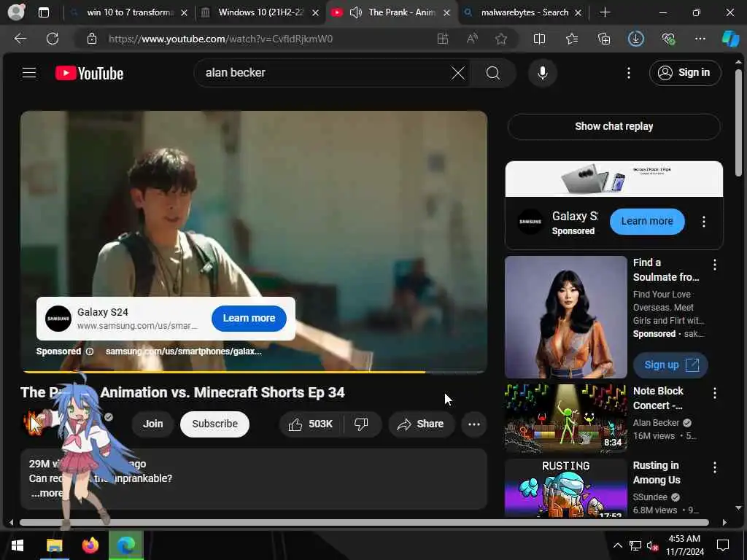Go to the YouTube home logo
747x560 pixels.
(x=89, y=73)
